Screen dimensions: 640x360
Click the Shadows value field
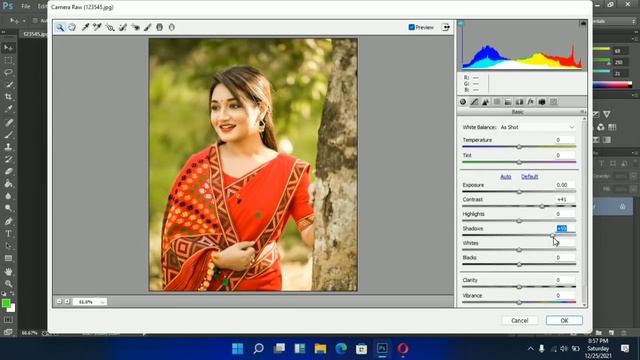click(x=565, y=229)
